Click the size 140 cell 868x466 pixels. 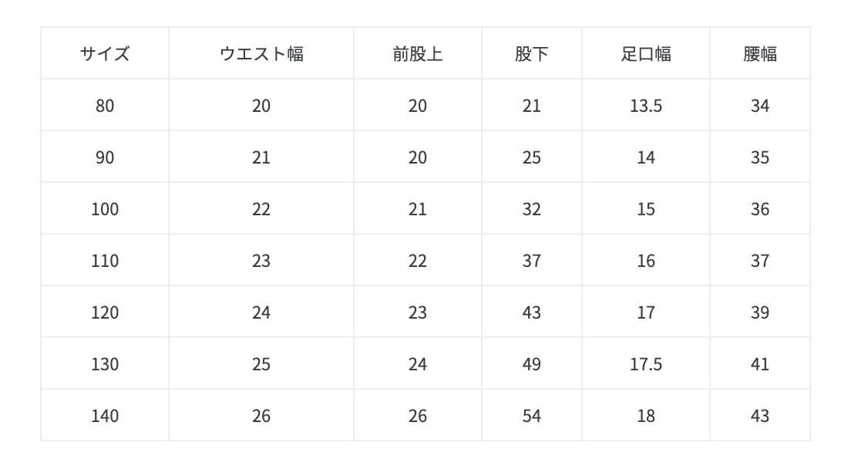(x=105, y=415)
